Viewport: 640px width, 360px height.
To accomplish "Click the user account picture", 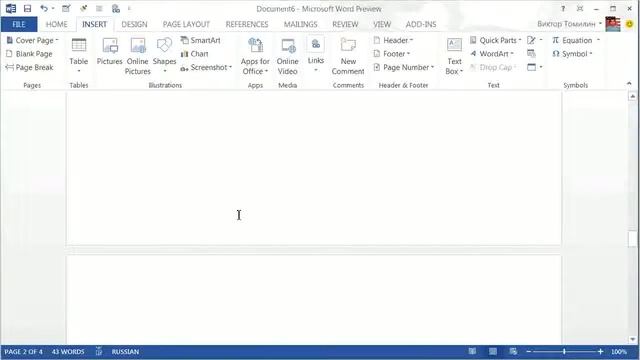I will (613, 24).
